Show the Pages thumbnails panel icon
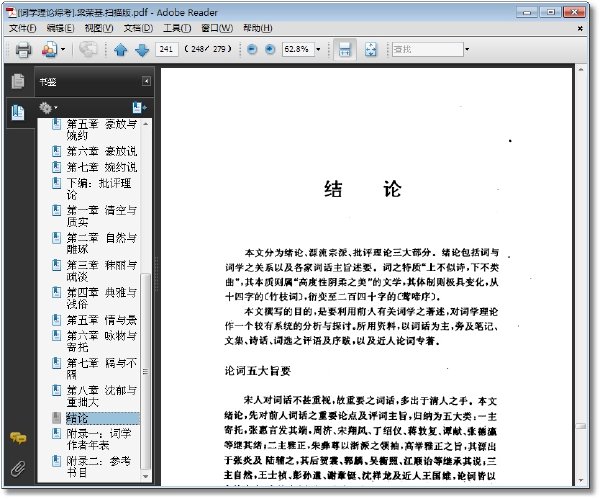Image resolution: width=600 pixels, height=499 pixels. (x=18, y=81)
